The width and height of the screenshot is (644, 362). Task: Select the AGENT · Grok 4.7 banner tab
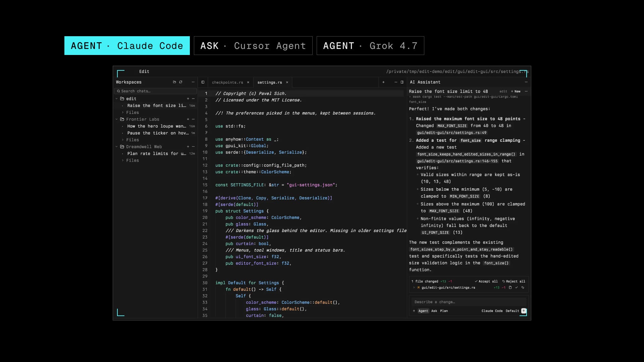click(370, 46)
